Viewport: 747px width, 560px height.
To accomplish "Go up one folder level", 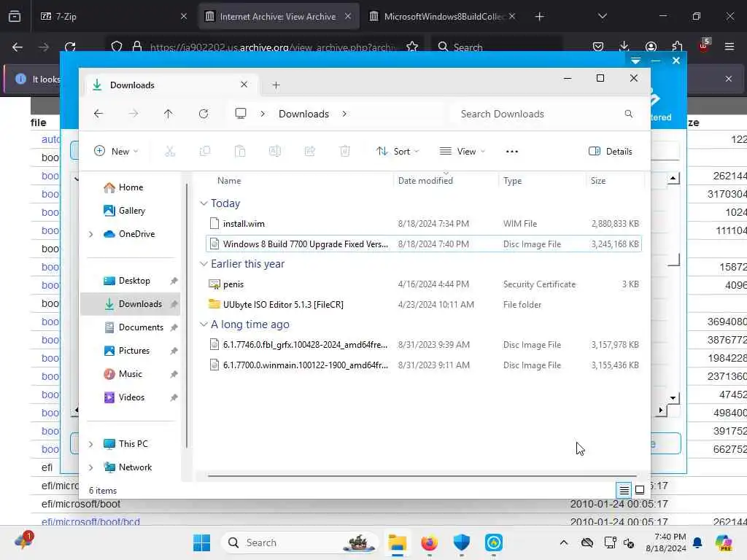I will (x=169, y=114).
